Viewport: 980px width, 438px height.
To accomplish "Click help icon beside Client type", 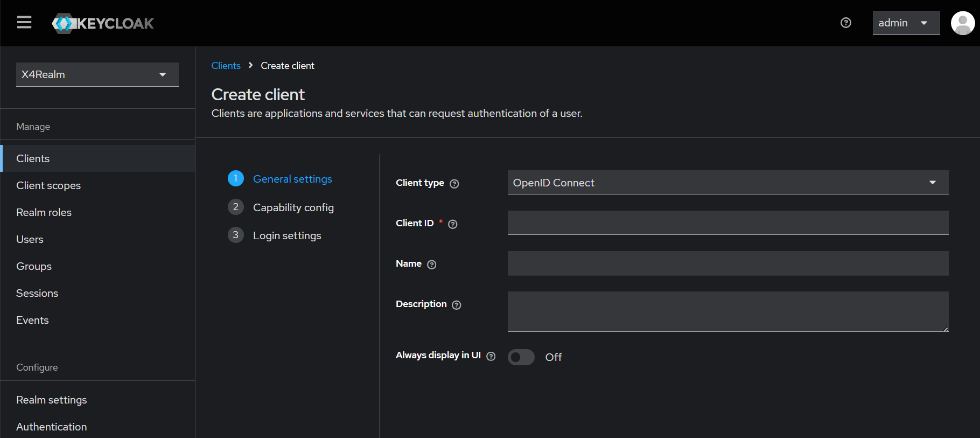I will 454,184.
